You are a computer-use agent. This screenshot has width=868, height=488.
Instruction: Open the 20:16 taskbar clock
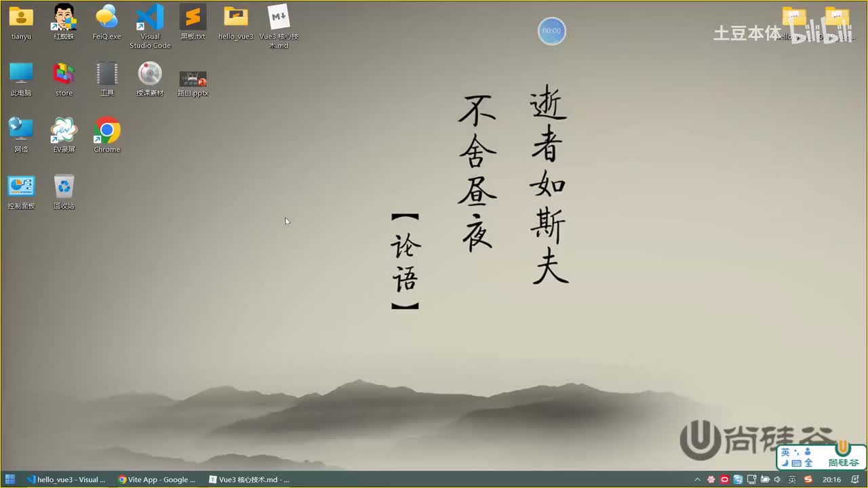pyautogui.click(x=831, y=480)
